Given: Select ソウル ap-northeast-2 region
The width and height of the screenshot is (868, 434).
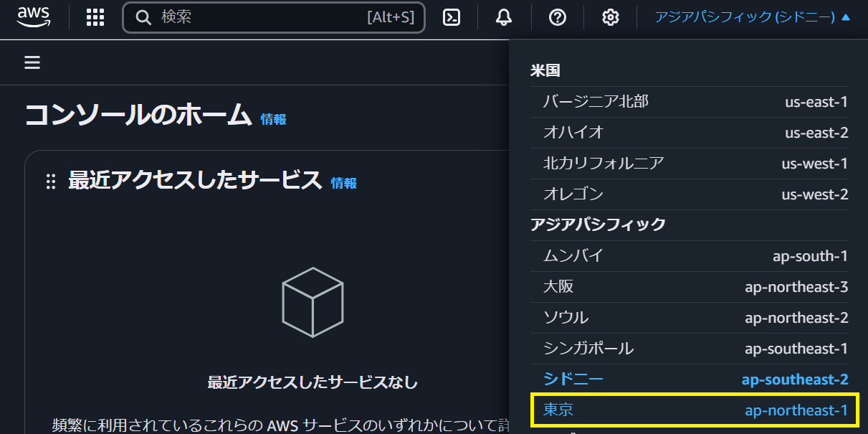Looking at the screenshot, I should [x=690, y=318].
